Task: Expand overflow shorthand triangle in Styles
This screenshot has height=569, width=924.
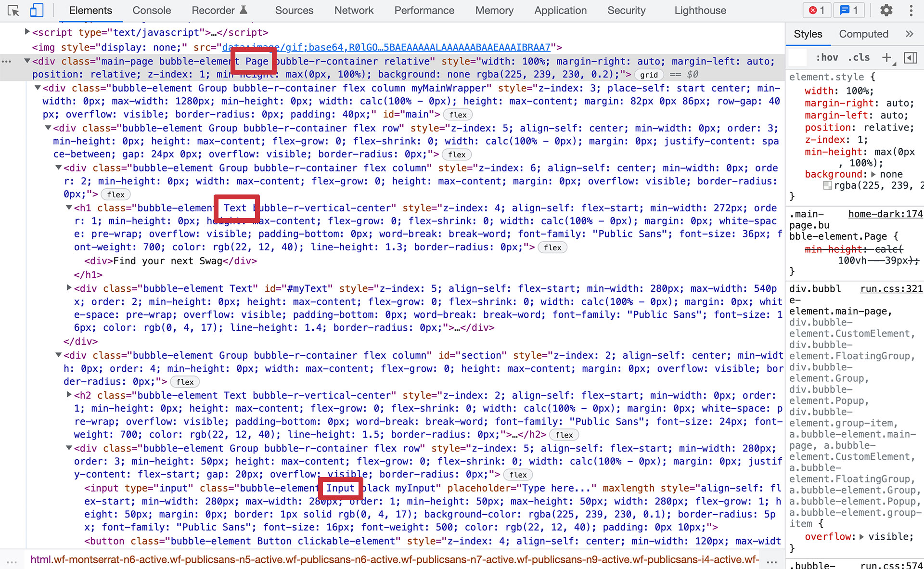Action: coord(861,537)
